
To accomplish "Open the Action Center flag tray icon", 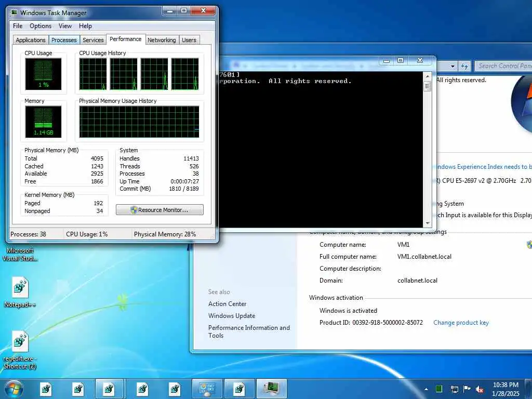I will click(x=467, y=389).
